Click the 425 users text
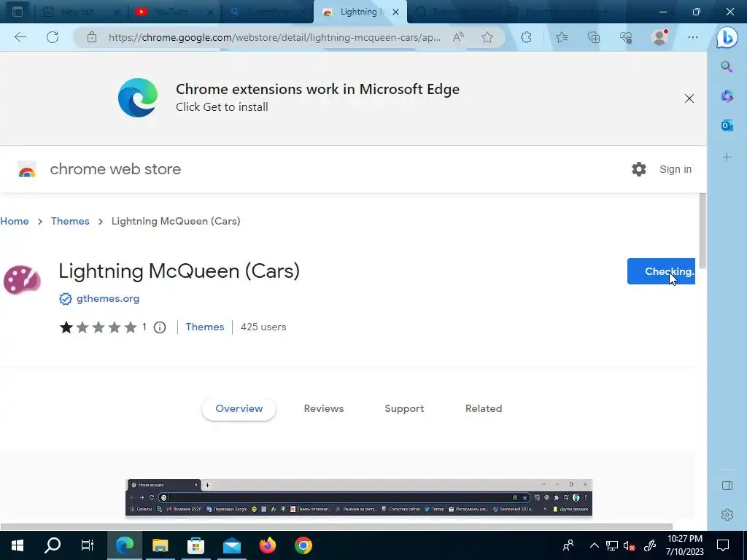The width and height of the screenshot is (747, 560). pyautogui.click(x=263, y=327)
